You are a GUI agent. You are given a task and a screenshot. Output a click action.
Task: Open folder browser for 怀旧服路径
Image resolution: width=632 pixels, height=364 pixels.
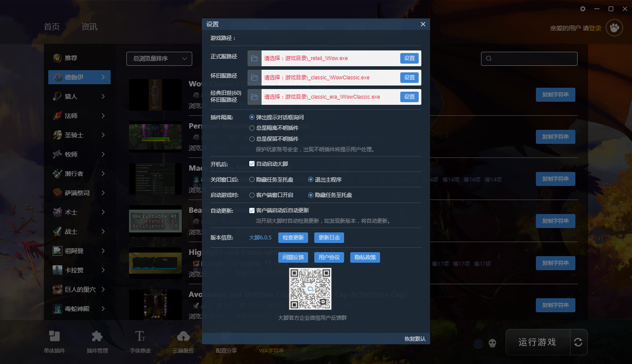click(255, 78)
